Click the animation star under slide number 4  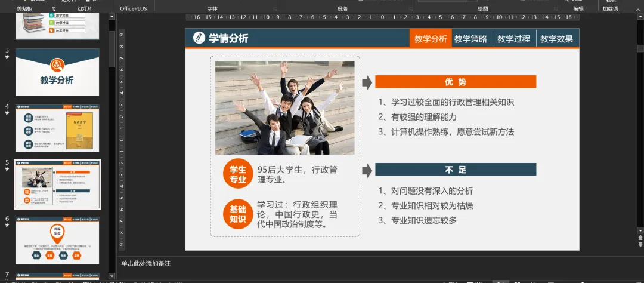pyautogui.click(x=7, y=113)
